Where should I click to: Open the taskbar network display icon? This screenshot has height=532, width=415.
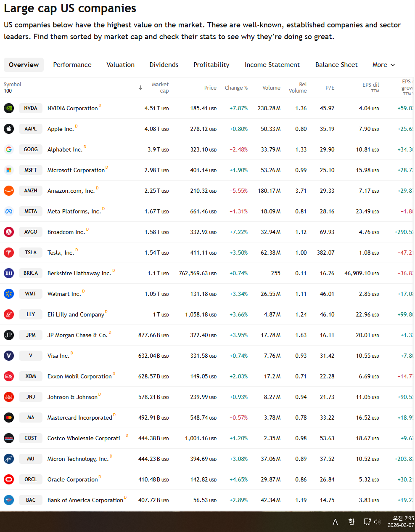[367, 522]
